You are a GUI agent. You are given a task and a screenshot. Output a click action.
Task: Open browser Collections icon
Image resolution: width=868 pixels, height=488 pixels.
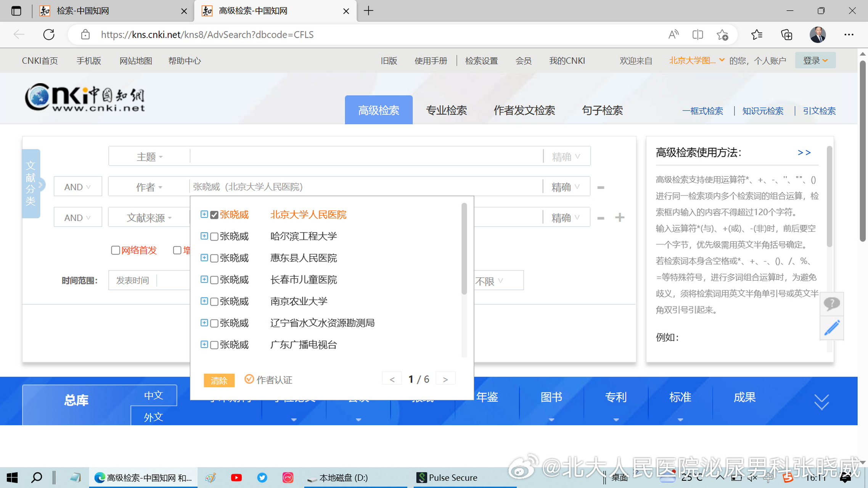coord(786,35)
